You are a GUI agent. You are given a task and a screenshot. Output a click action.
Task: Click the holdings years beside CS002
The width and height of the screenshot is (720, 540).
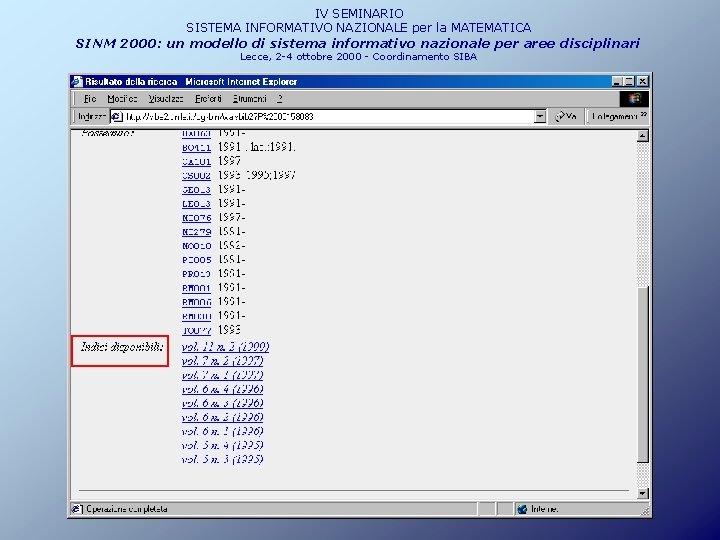point(257,175)
